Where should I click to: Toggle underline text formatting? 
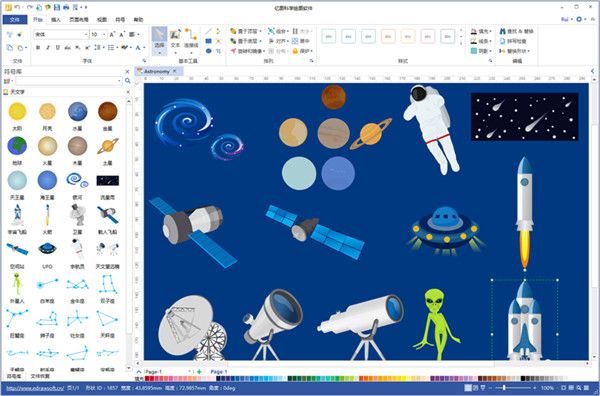click(58, 47)
